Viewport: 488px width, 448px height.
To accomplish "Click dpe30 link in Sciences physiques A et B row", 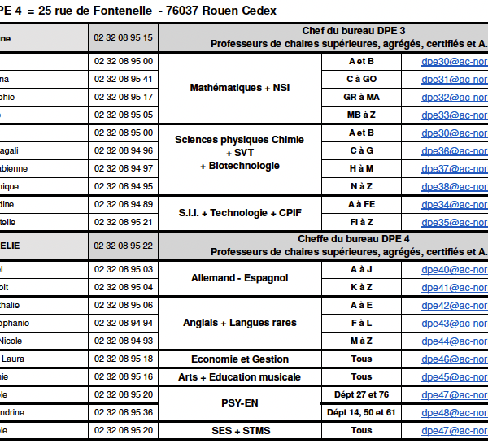I will click(x=455, y=133).
